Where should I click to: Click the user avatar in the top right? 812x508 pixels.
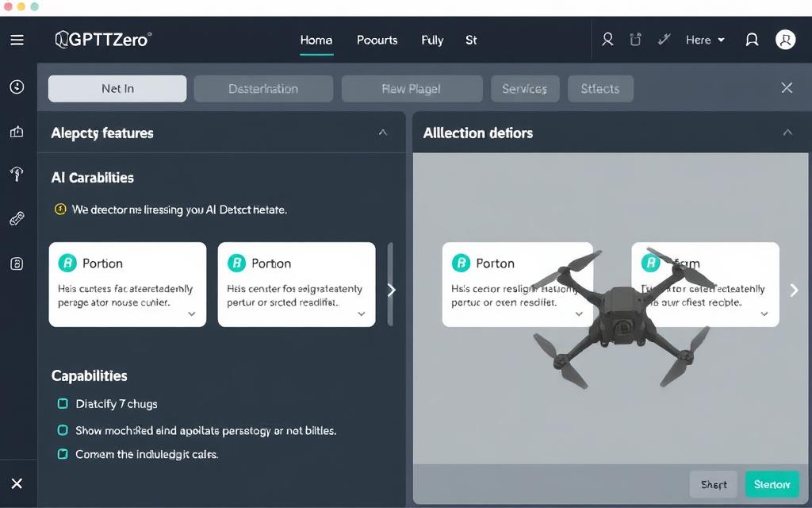click(x=785, y=39)
